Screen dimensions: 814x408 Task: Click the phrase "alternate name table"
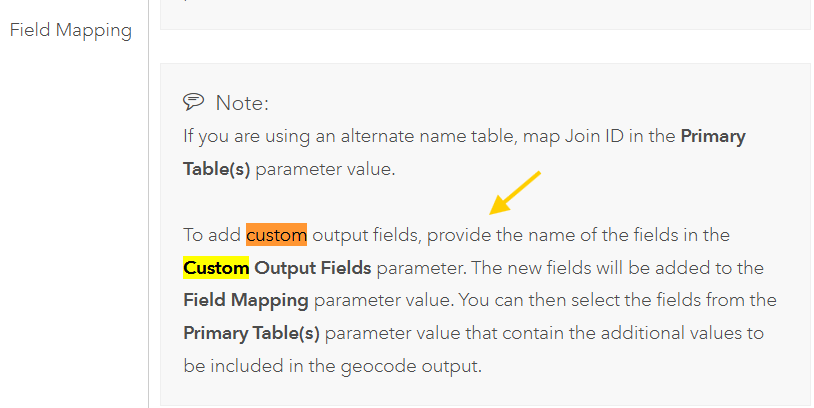point(429,136)
